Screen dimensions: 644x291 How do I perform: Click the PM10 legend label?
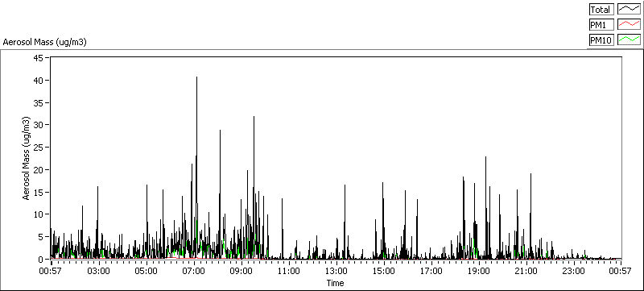pos(601,39)
